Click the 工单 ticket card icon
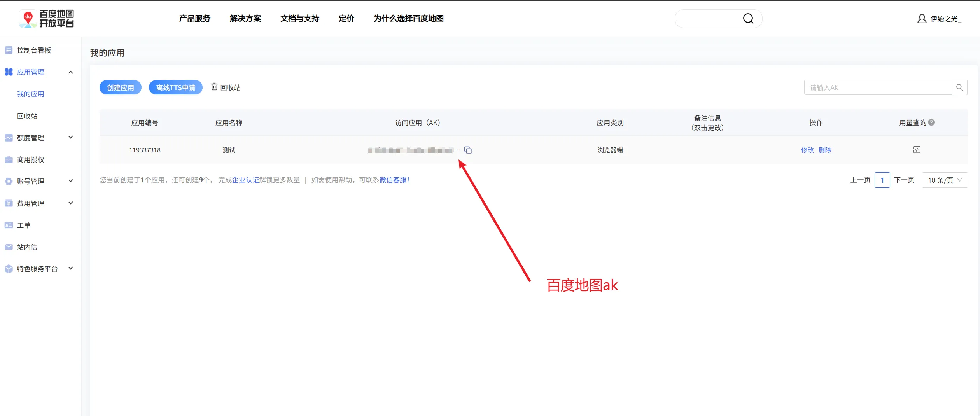This screenshot has height=416, width=980. pyautogui.click(x=9, y=225)
